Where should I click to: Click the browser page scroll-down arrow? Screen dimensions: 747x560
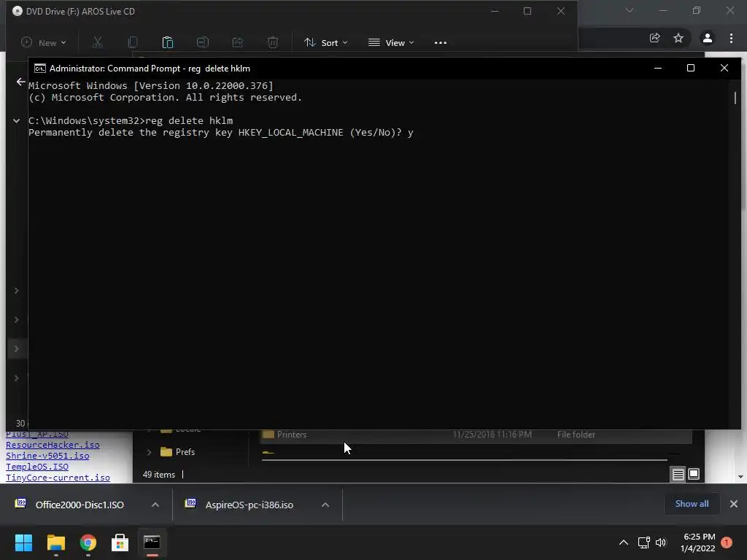740,476
